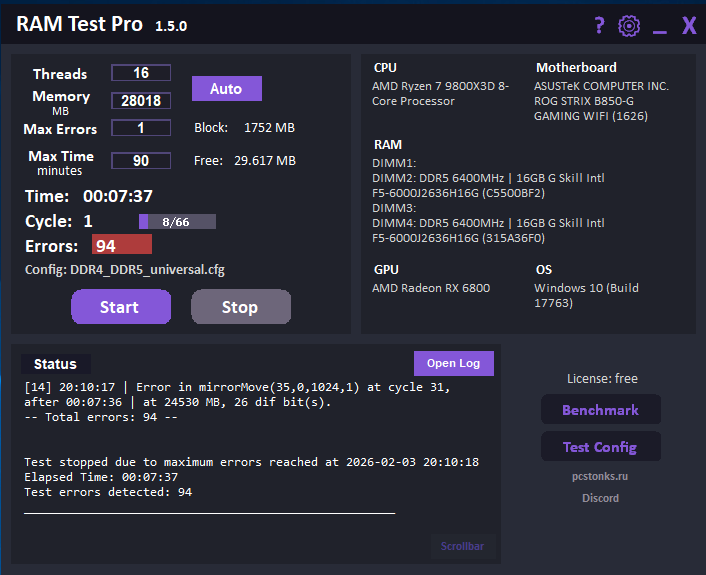Viewport: 706px width, 575px height.
Task: Open settings with the gear icon
Action: pyautogui.click(x=629, y=26)
